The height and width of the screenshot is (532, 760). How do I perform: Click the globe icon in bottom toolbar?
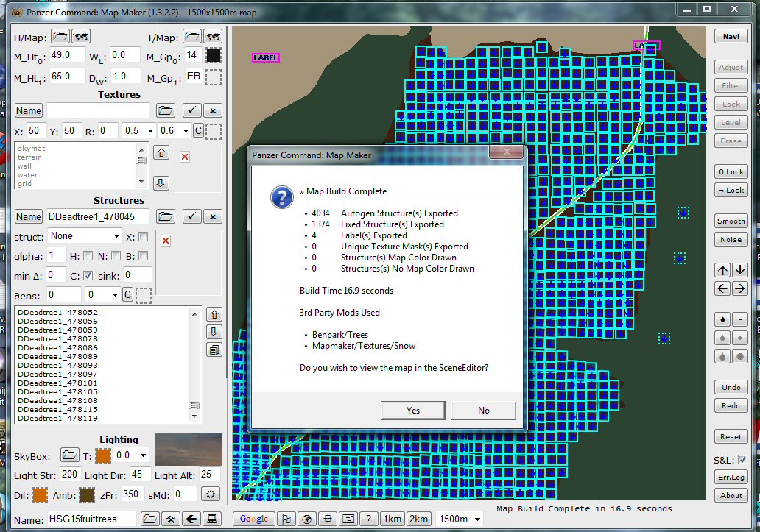point(307,519)
